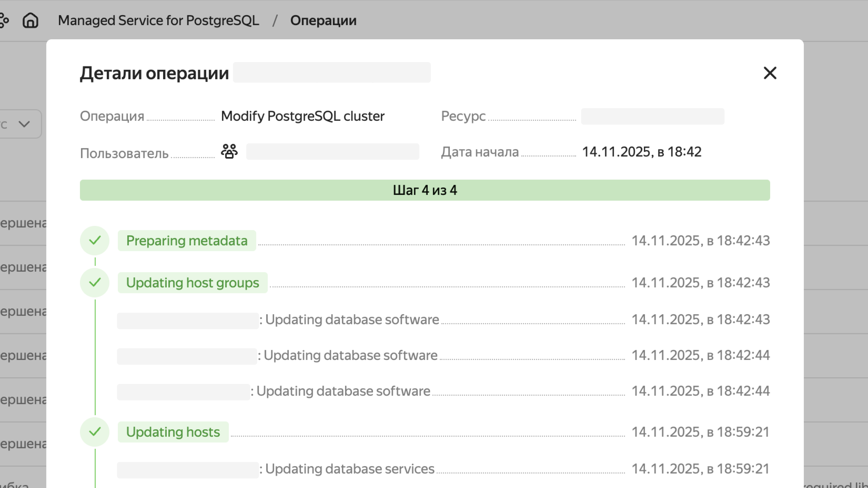
Task: Close the operation details dialog
Action: pos(770,73)
